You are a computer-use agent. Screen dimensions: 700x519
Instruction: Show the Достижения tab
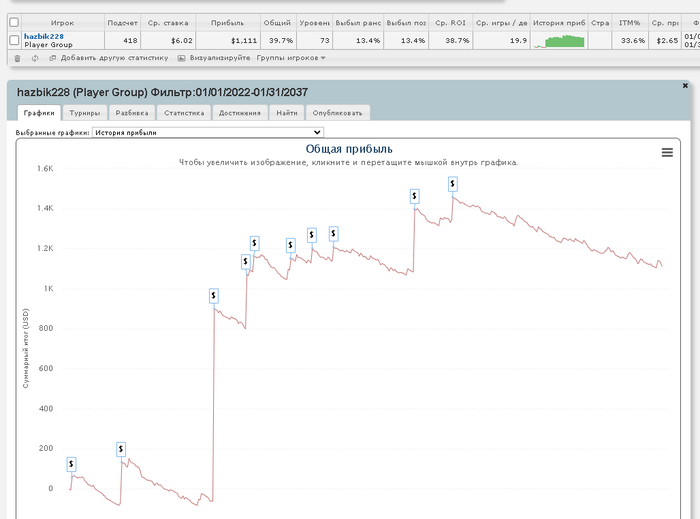pyautogui.click(x=240, y=113)
